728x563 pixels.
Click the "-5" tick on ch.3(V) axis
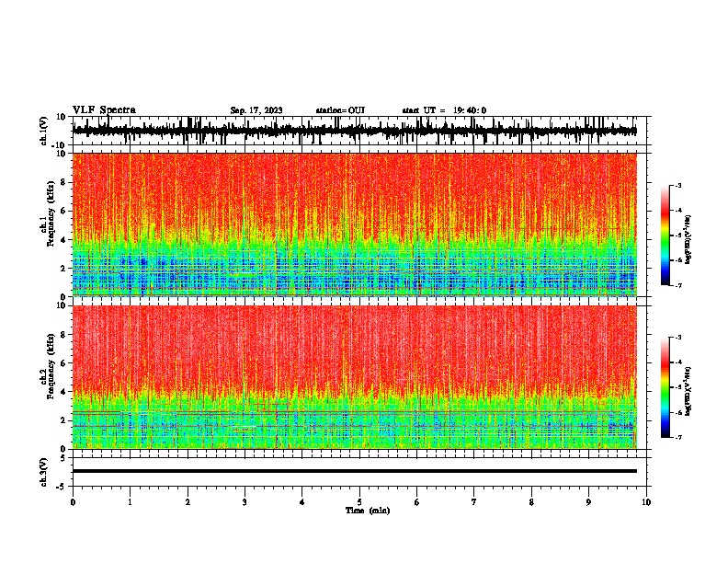point(62,487)
